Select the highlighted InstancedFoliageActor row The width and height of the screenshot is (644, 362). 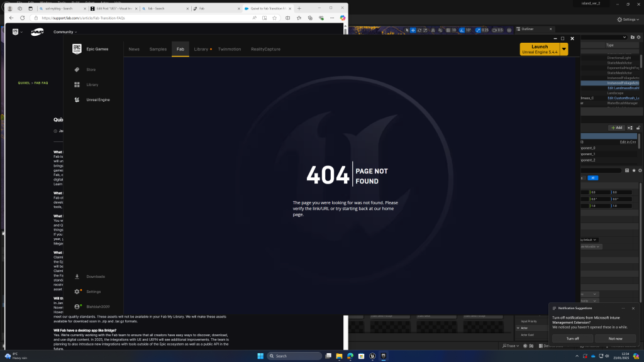610,83
